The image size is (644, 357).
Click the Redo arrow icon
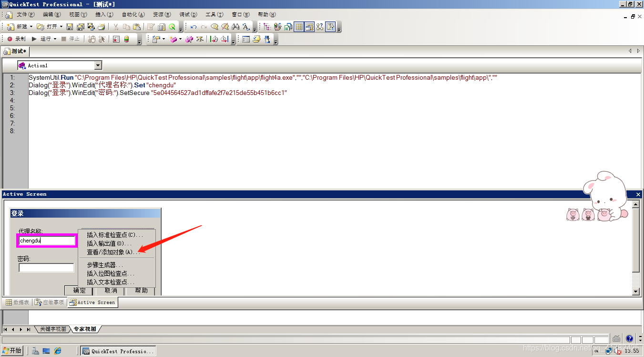click(x=204, y=27)
